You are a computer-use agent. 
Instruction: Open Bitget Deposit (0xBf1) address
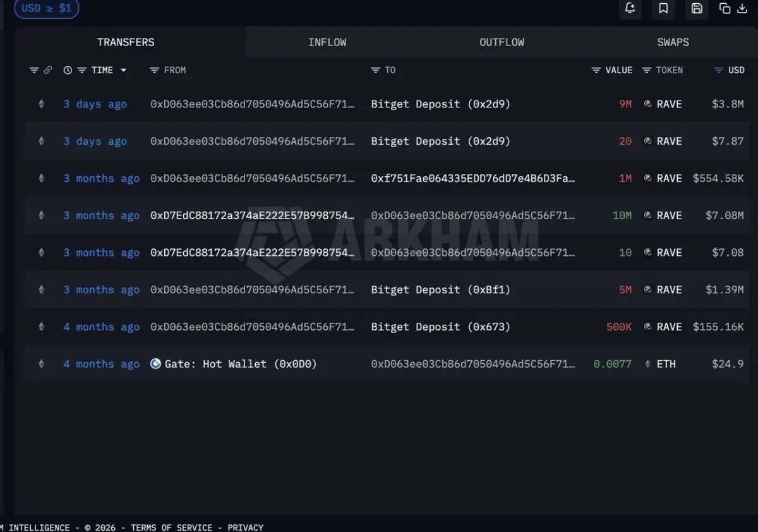[x=441, y=289]
